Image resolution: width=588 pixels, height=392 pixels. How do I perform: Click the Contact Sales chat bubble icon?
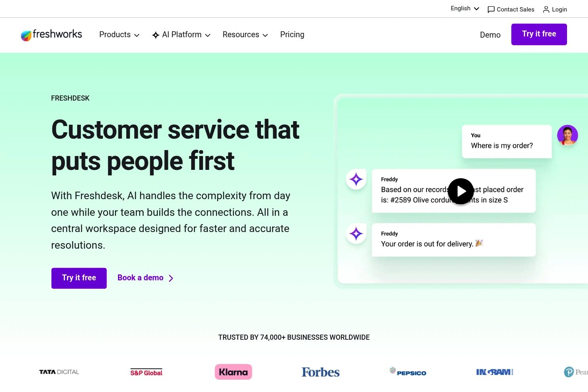click(x=491, y=10)
